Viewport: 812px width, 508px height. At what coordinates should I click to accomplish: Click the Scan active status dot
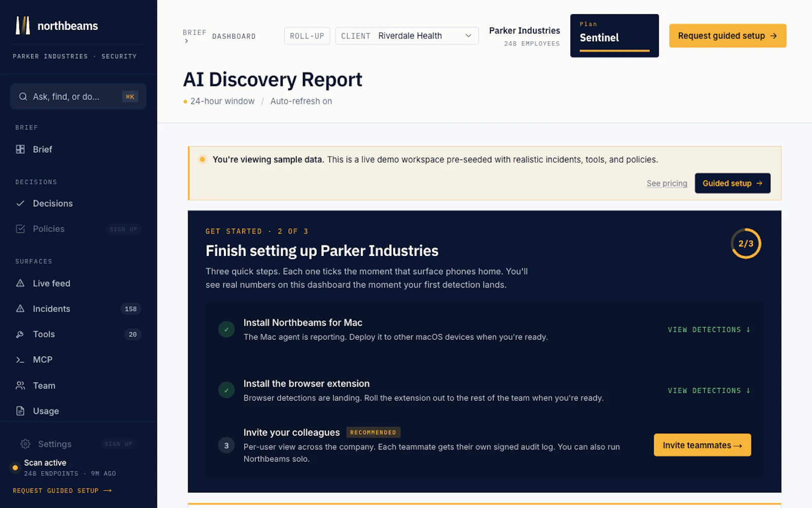[x=15, y=468]
